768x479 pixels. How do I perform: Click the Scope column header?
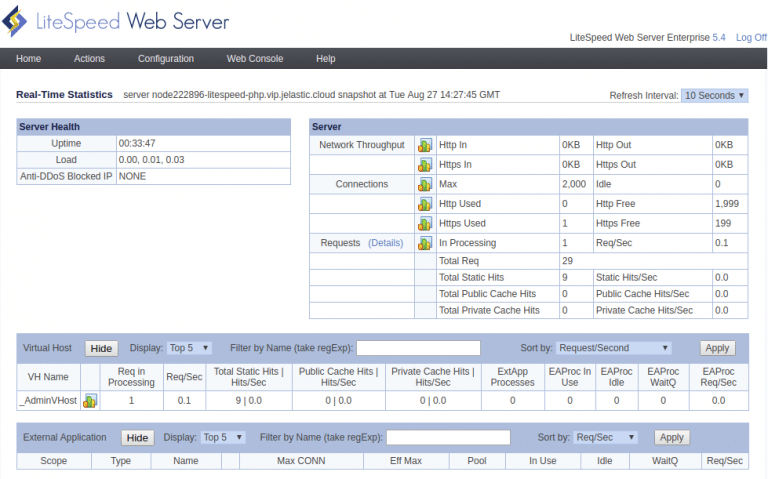(x=53, y=461)
